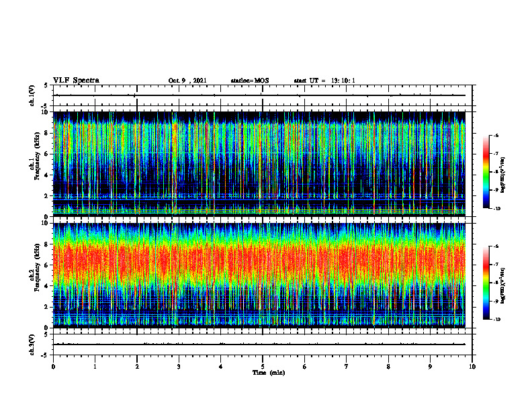Pick the ch.2 frequency tick label "2"

[x=47, y=307]
